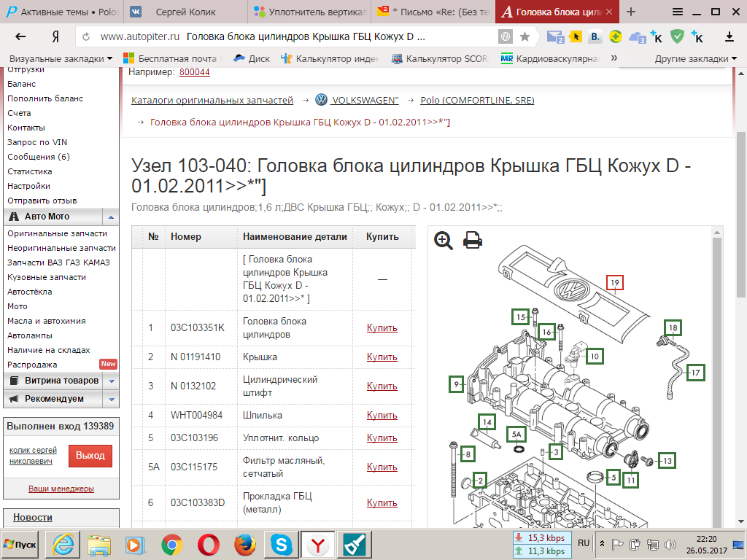Open the 'VOLKSWAGEN' breadcrumb link
The image size is (747, 560).
click(x=365, y=100)
